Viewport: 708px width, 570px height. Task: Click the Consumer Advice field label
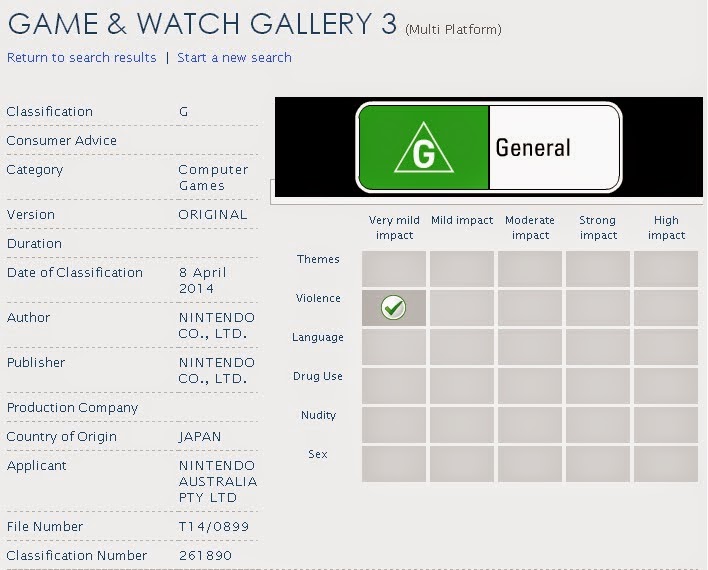tap(61, 140)
